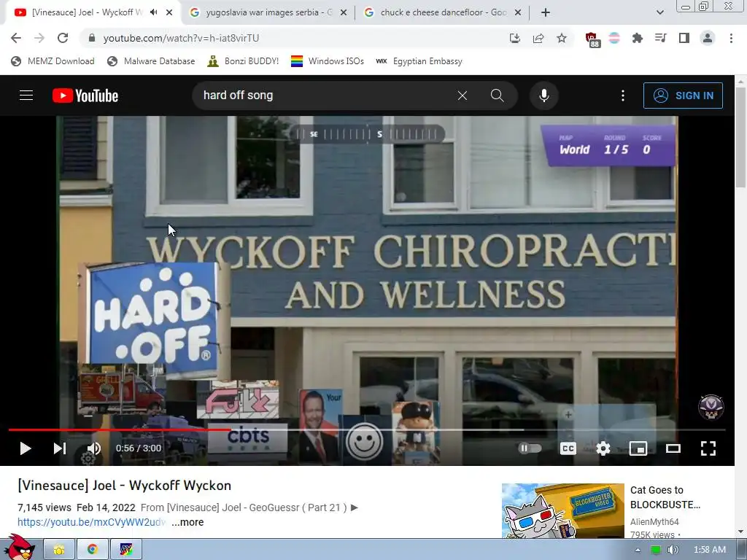Click the install app icon in address bar
747x560 pixels.
click(514, 38)
